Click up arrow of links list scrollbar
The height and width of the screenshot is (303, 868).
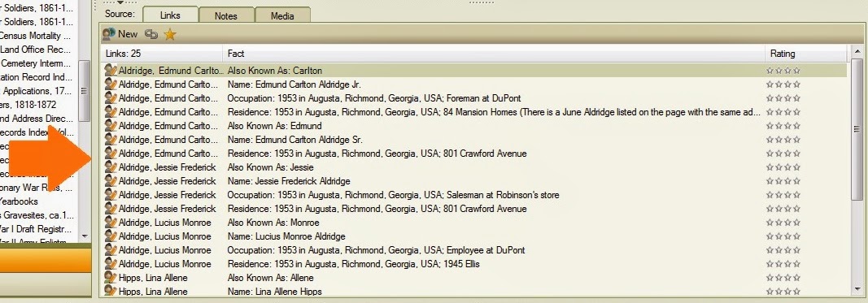tap(857, 52)
